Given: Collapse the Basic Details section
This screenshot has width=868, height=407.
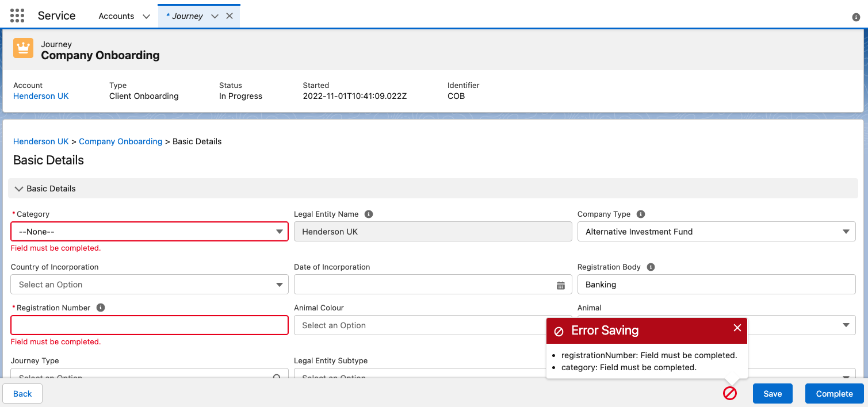Looking at the screenshot, I should [x=19, y=189].
